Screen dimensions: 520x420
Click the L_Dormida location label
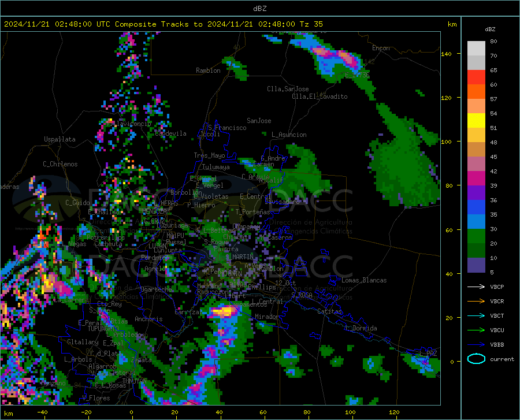click(x=361, y=328)
